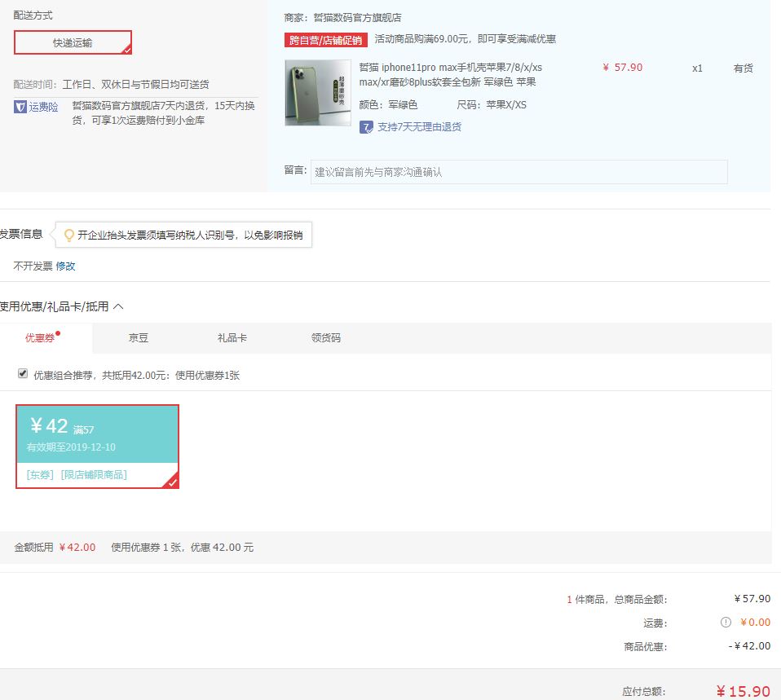Select the ¥42 满57 coupon card
The width and height of the screenshot is (781, 700).
tap(97, 446)
